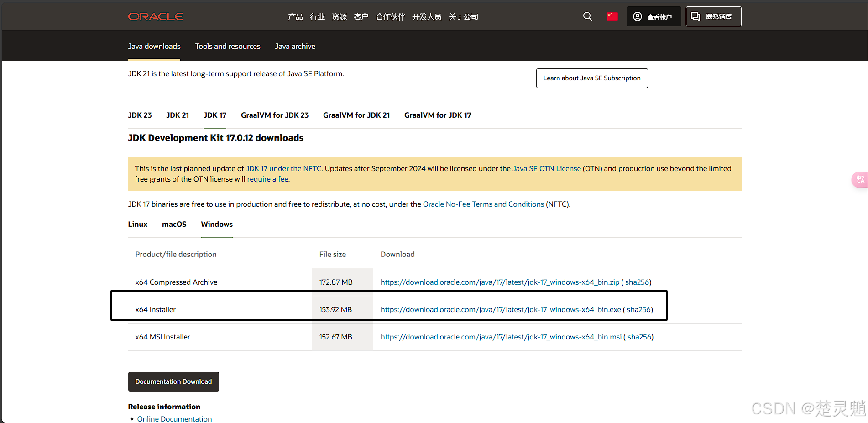868x423 pixels.
Task: Click the 联系销售 contact sales button
Action: coord(713,16)
